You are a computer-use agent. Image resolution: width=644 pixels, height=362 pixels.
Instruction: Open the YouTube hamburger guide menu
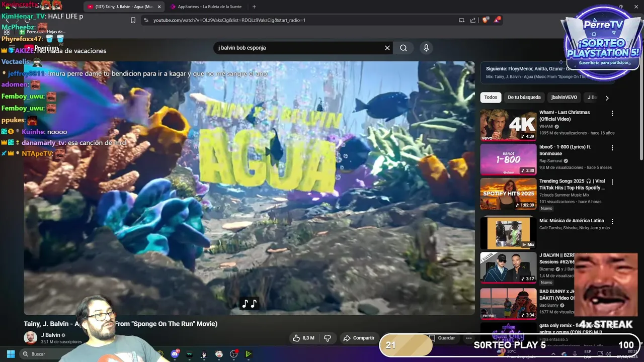tap(12, 48)
